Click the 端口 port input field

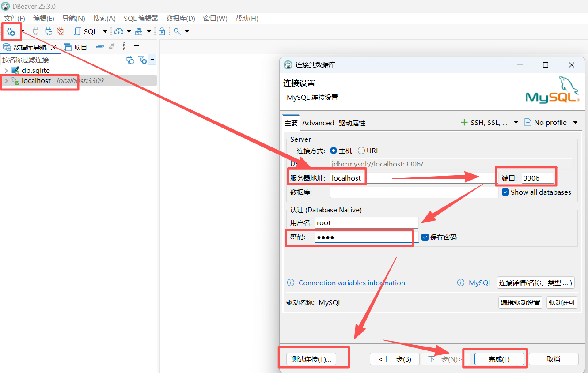coord(537,178)
